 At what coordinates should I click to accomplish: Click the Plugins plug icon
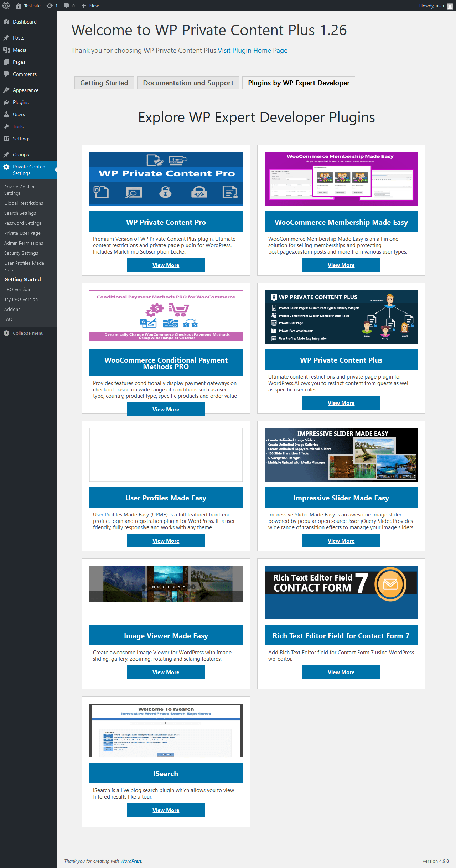(x=6, y=102)
